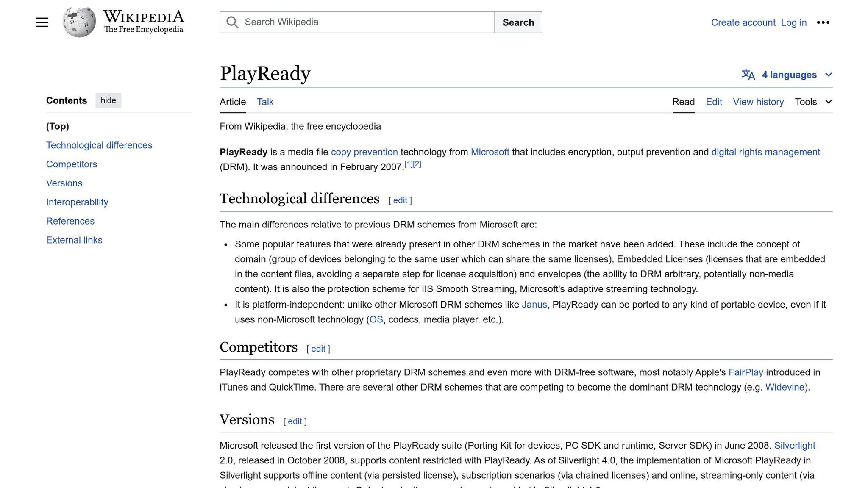868x488 pixels.
Task: Click citation reference [2]
Action: pos(417,164)
